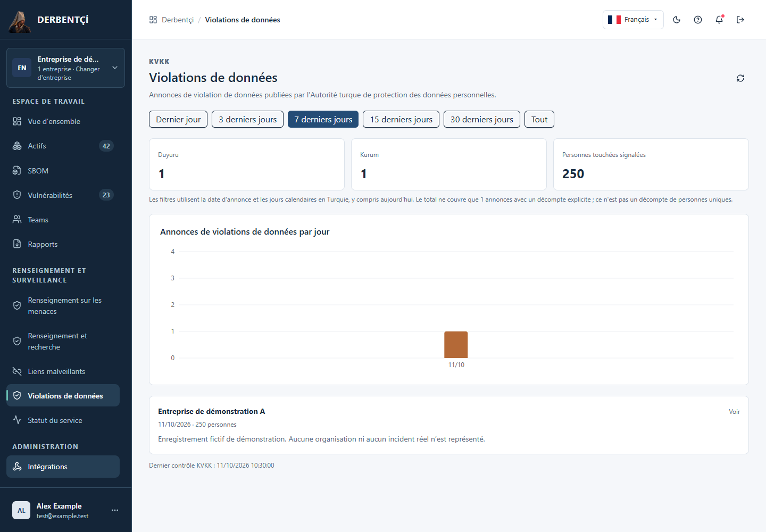Viewport: 766px width, 532px height.
Task: Expand the Entreprise de dé... company switcher
Action: (x=65, y=68)
